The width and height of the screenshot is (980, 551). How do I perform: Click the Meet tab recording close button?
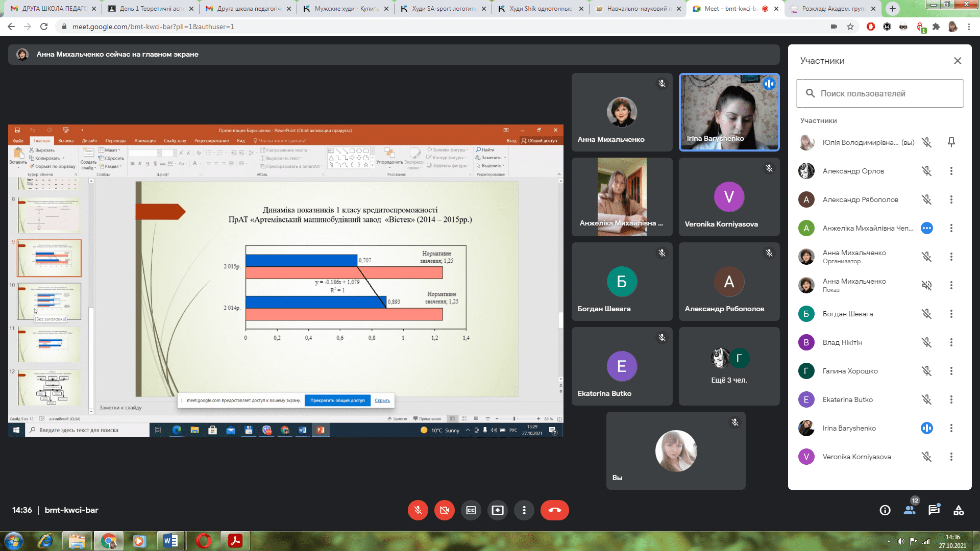pos(776,9)
